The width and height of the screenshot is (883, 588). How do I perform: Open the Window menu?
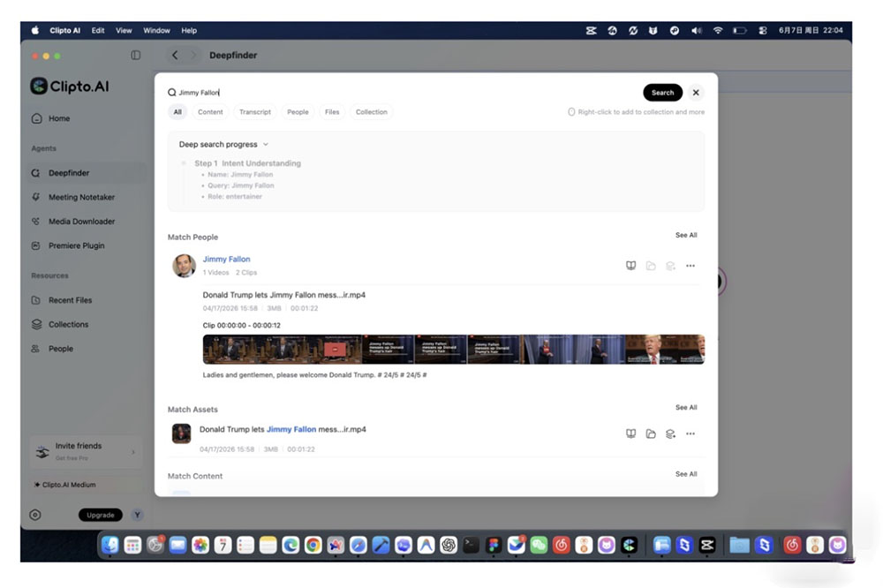pyautogui.click(x=156, y=30)
